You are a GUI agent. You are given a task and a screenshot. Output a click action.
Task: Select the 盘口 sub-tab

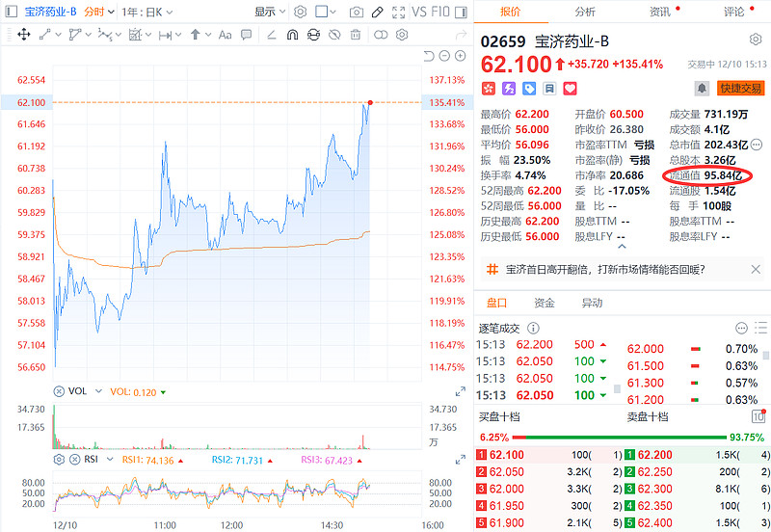(x=496, y=303)
